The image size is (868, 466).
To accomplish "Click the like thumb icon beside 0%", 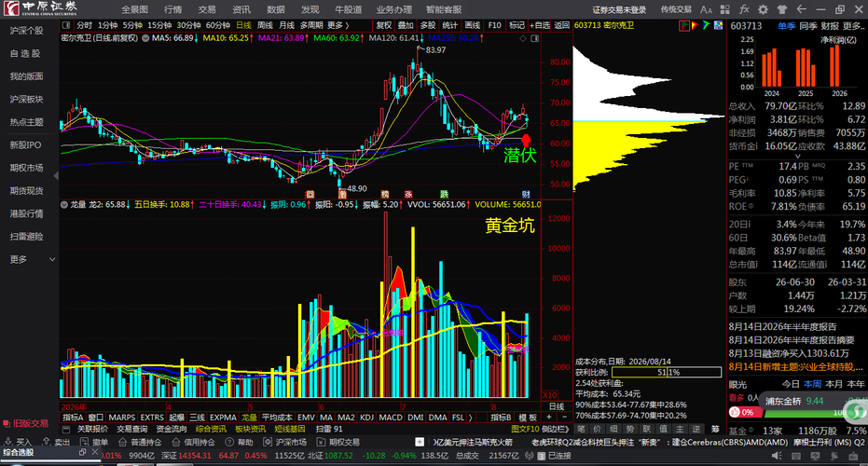I will pyautogui.click(x=735, y=412).
